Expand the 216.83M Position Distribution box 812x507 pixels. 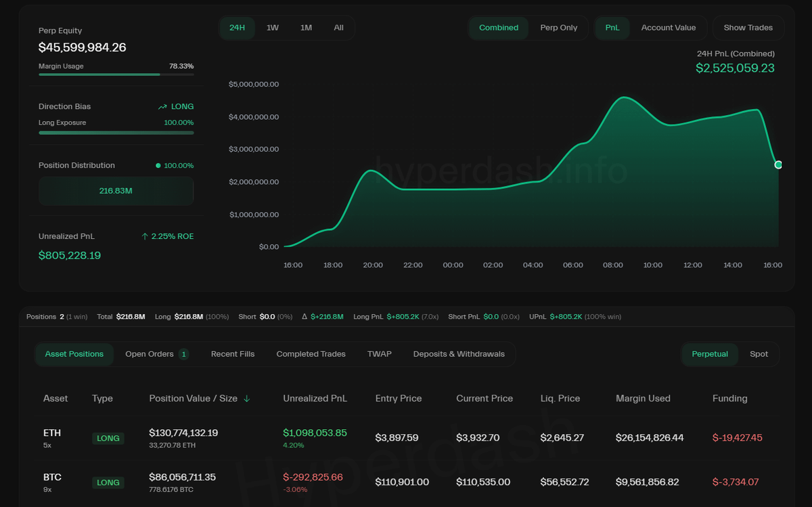click(116, 191)
